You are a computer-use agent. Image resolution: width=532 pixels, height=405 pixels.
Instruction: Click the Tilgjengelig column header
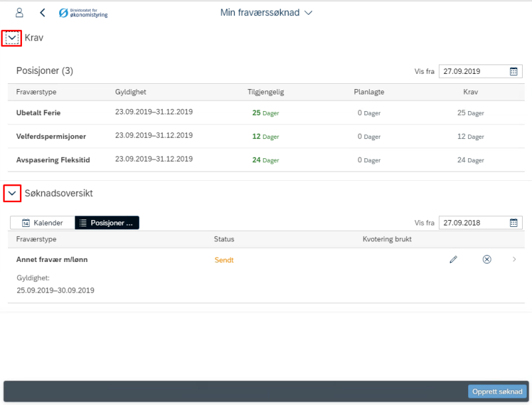[x=265, y=92]
